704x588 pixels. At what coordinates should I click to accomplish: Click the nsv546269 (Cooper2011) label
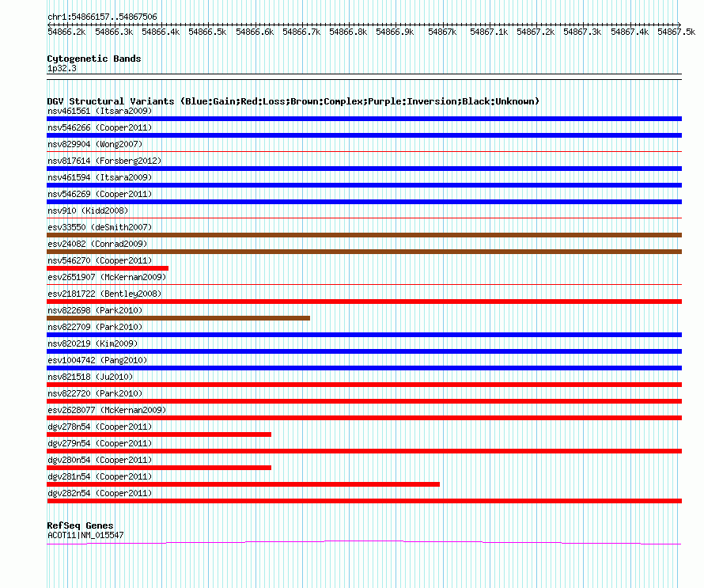(x=100, y=194)
